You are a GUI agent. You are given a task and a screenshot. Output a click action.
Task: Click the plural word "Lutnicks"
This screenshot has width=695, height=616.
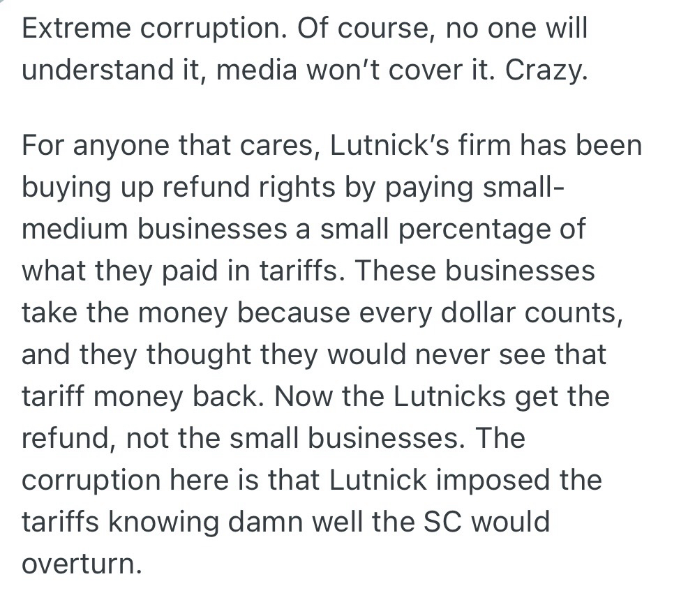click(449, 397)
